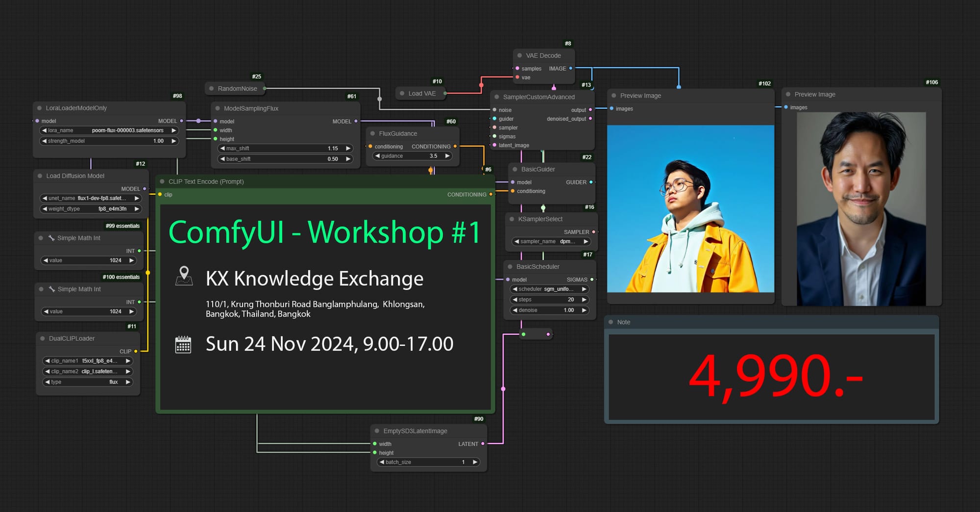Open the clip_name1 dropdown

[x=88, y=361]
